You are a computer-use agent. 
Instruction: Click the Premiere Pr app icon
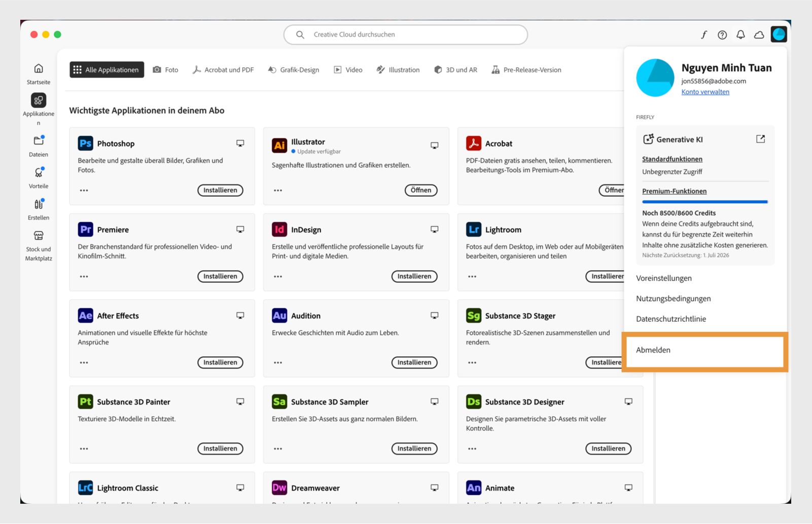(x=86, y=230)
